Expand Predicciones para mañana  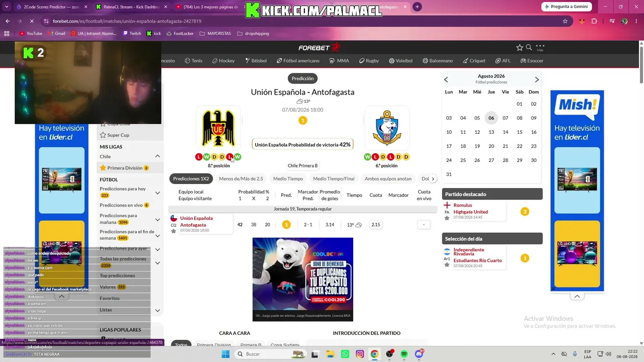coord(157,219)
